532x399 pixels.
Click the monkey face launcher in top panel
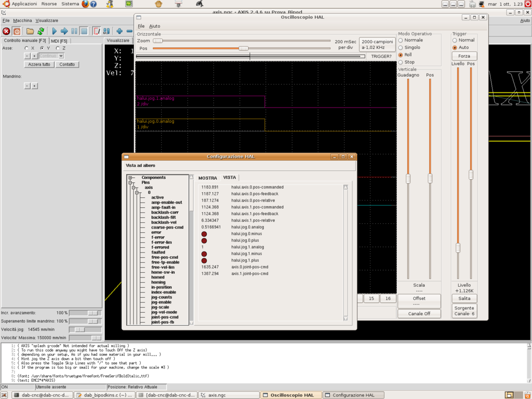[x=158, y=4]
